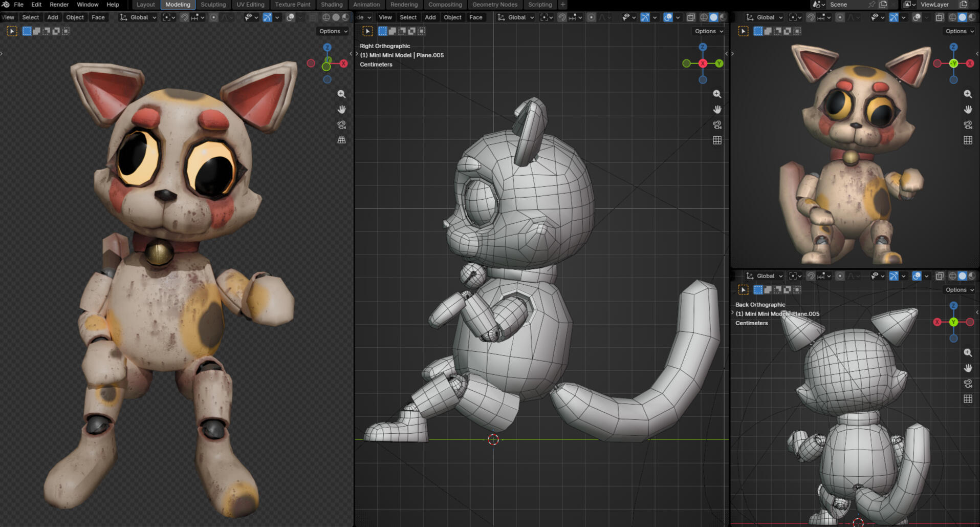This screenshot has height=527, width=980.
Task: Expand Options dropdown in Back Orthographic viewport
Action: [x=960, y=290]
